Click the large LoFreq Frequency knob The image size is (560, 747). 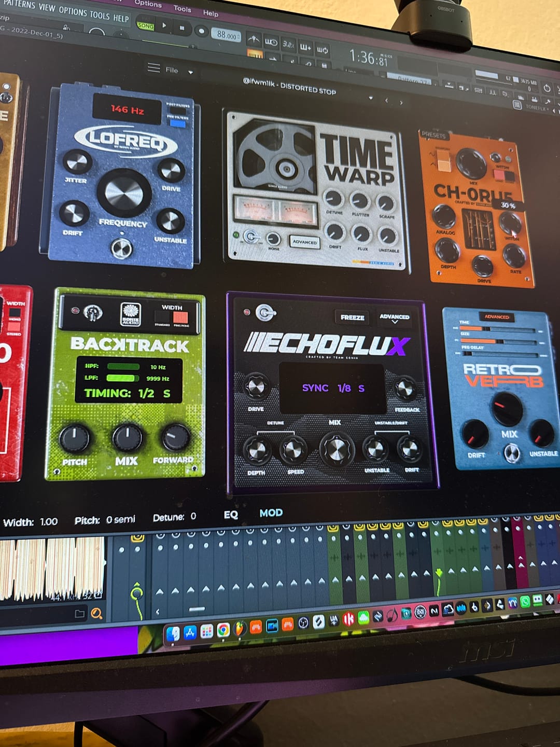[x=124, y=192]
